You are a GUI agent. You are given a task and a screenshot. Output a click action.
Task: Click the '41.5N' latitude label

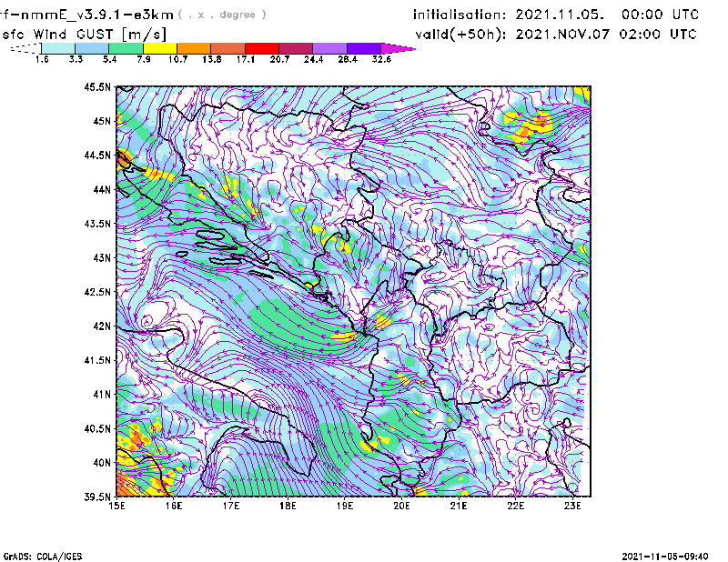(x=97, y=360)
